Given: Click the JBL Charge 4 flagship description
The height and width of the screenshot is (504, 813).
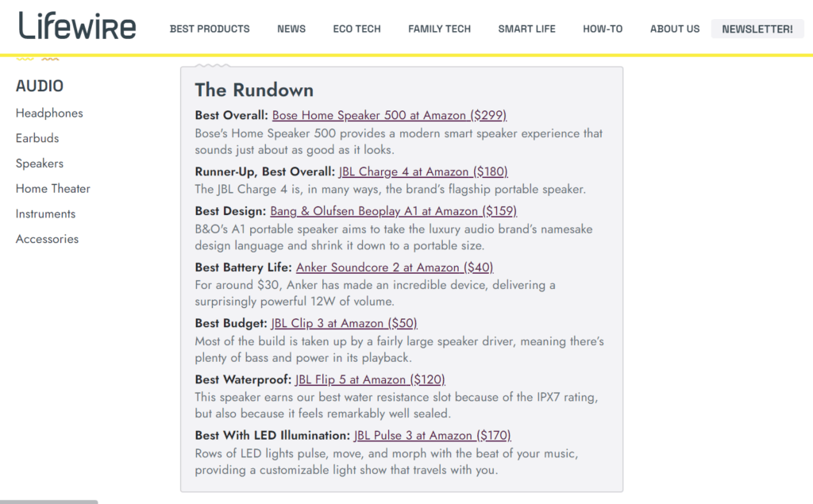Looking at the screenshot, I should (391, 189).
